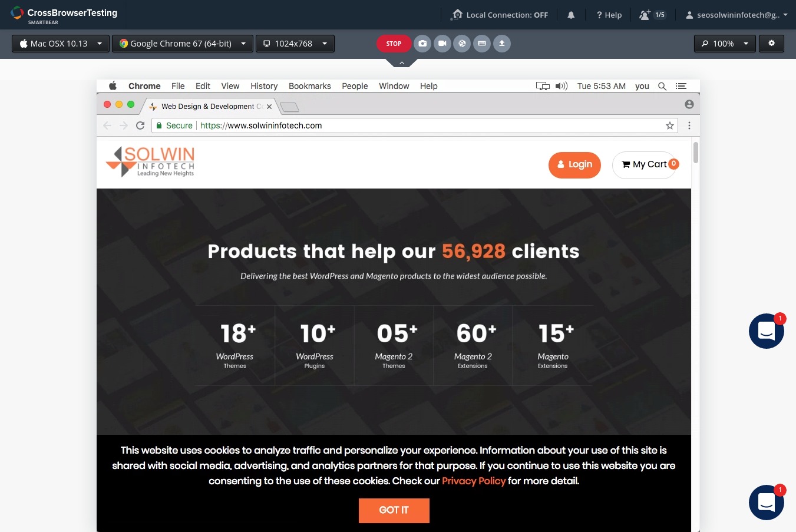This screenshot has height=532, width=796.
Task: Click the orange Login button
Action: pyautogui.click(x=574, y=164)
